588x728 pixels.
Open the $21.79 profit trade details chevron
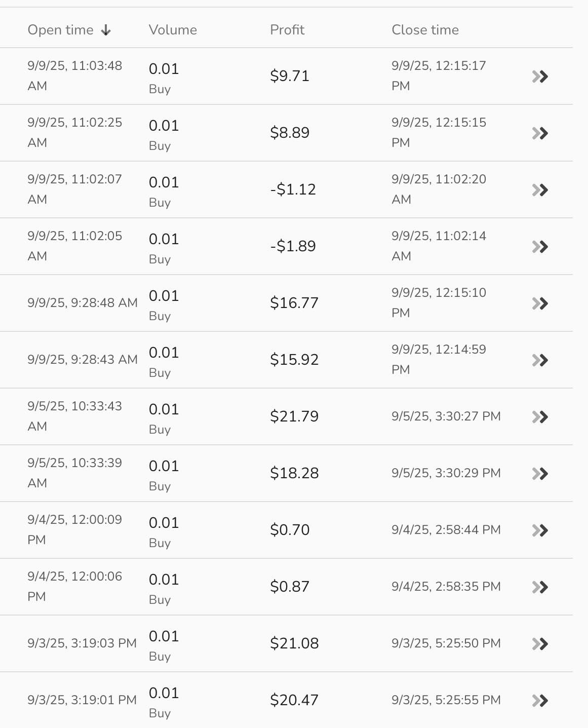(540, 417)
